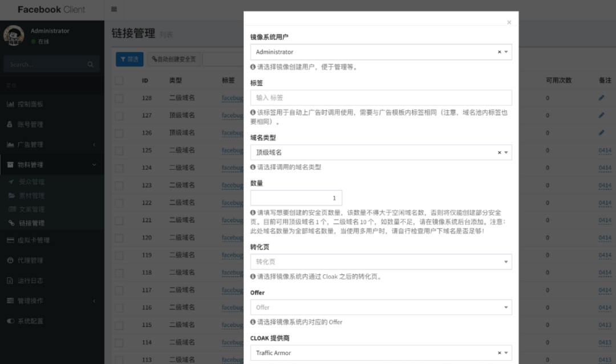Viewport: 616px width, 364px height.
Task: Click the 0413 note link in row 115
Action: [605, 325]
